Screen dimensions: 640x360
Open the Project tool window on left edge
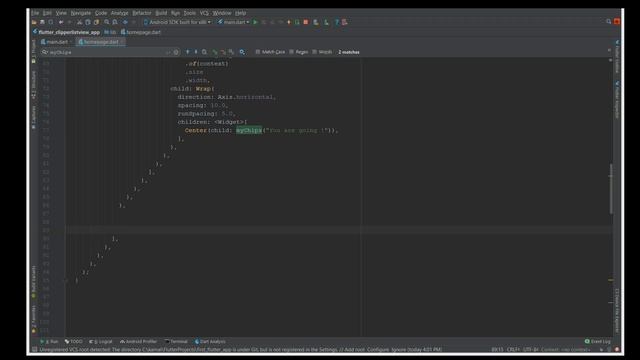[x=34, y=50]
